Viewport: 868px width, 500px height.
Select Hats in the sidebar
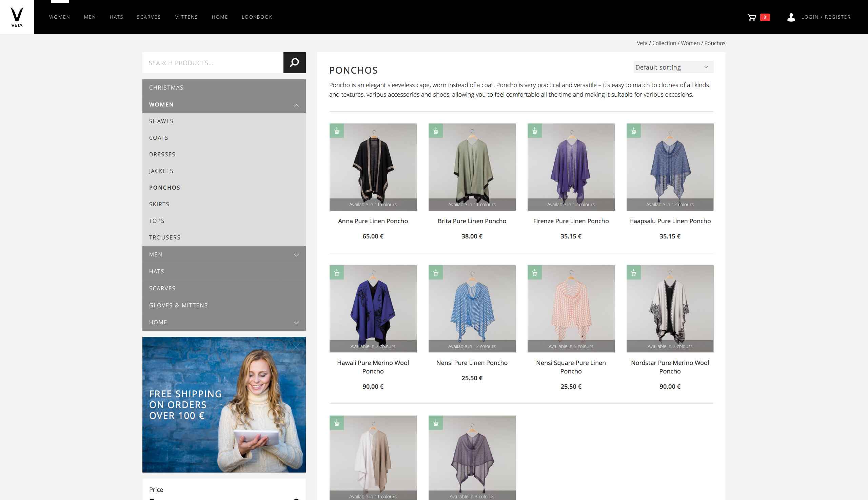point(224,272)
